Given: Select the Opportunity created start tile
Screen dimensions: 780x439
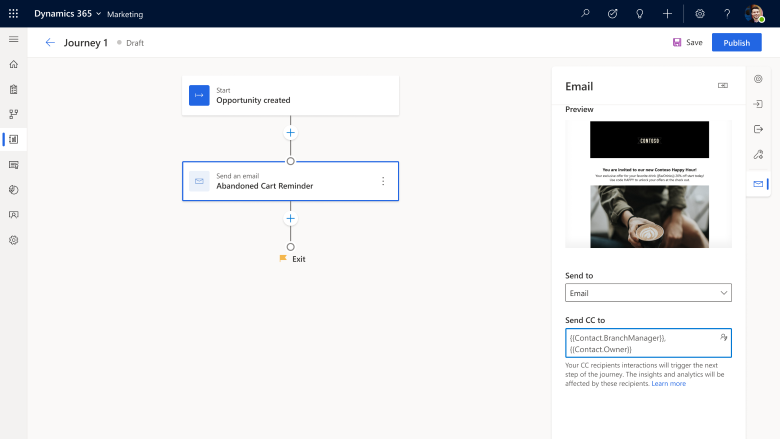Looking at the screenshot, I should 291,95.
